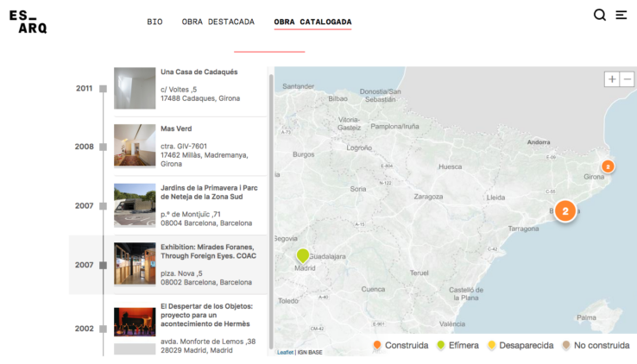This screenshot has width=637, height=364.
Task: Switch to the BIO tab
Action: click(x=155, y=22)
